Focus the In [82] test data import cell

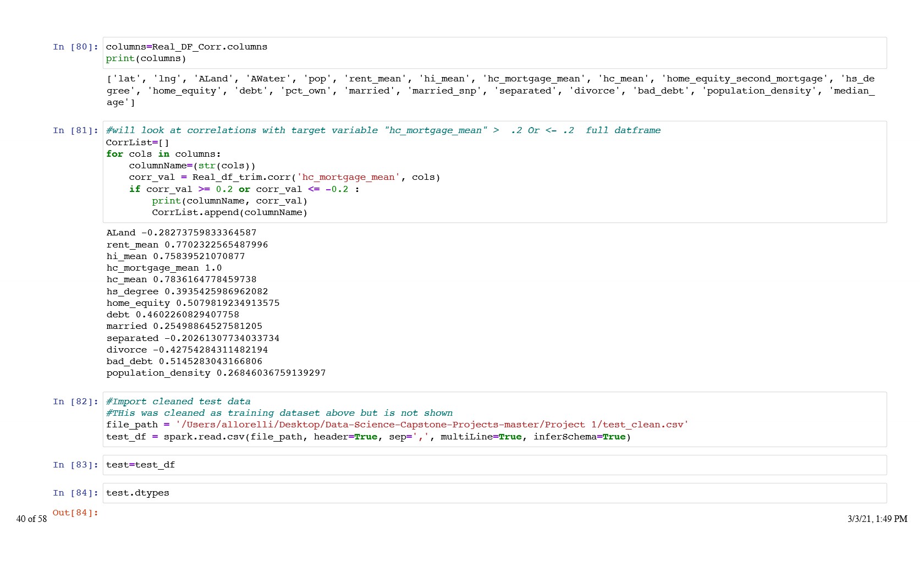(494, 419)
